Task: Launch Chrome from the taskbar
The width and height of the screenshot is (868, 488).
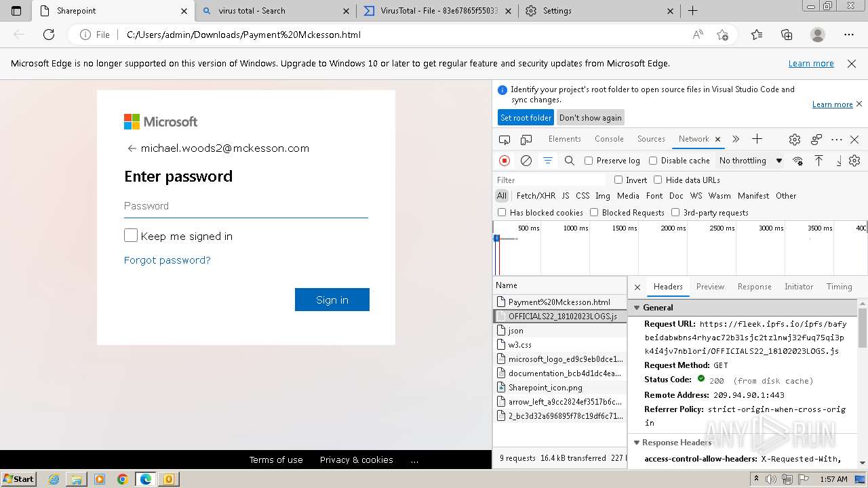Action: point(123,479)
